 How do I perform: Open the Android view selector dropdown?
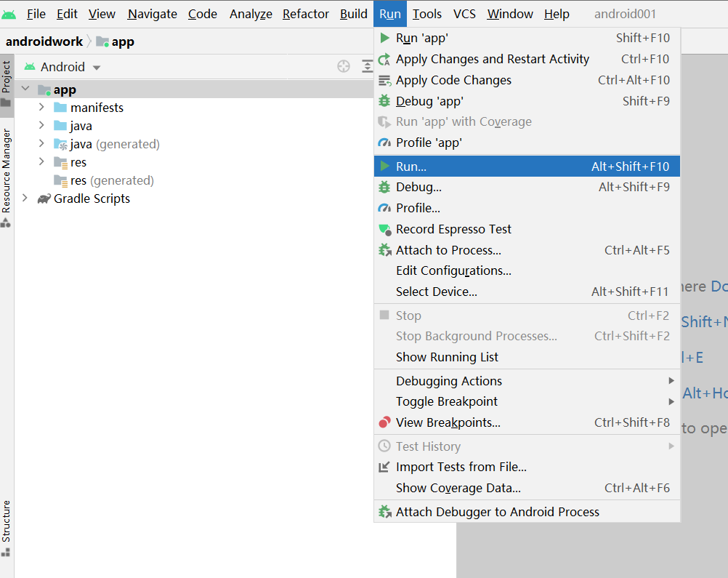62,67
